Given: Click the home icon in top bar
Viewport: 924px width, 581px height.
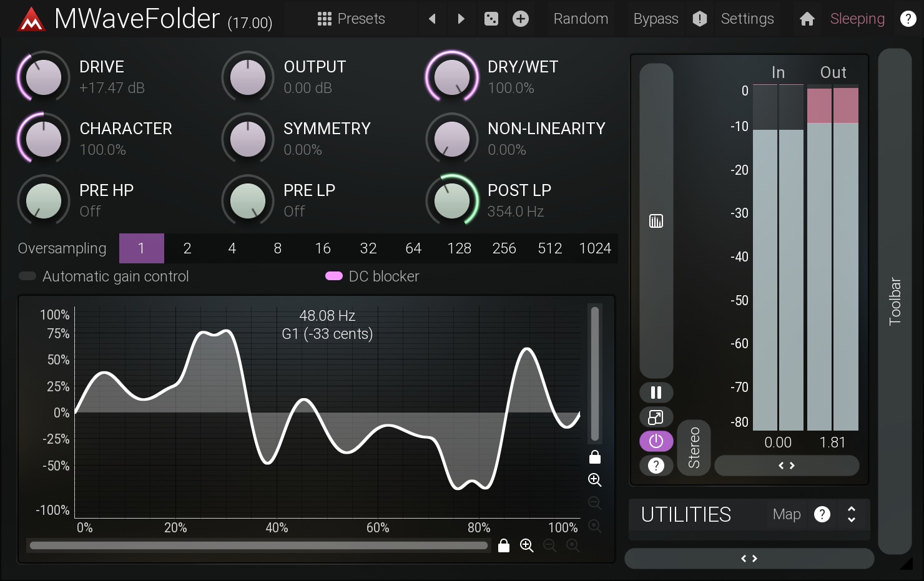Looking at the screenshot, I should click(807, 19).
